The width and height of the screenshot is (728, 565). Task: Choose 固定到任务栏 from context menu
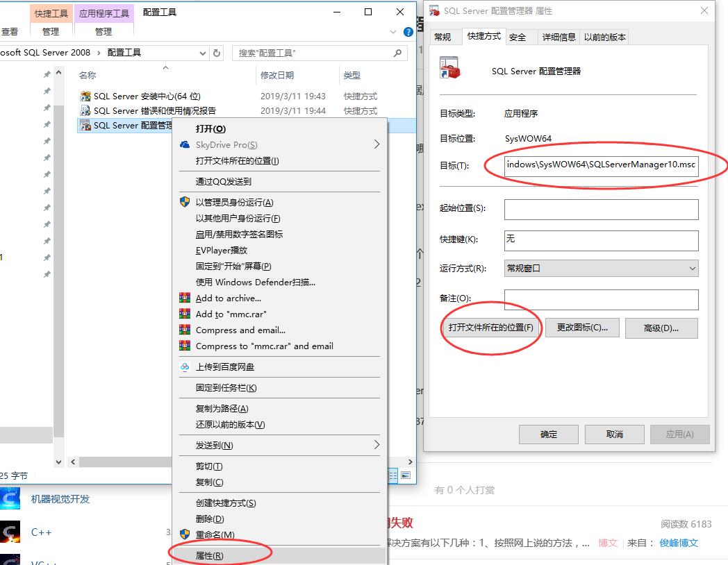click(x=226, y=388)
